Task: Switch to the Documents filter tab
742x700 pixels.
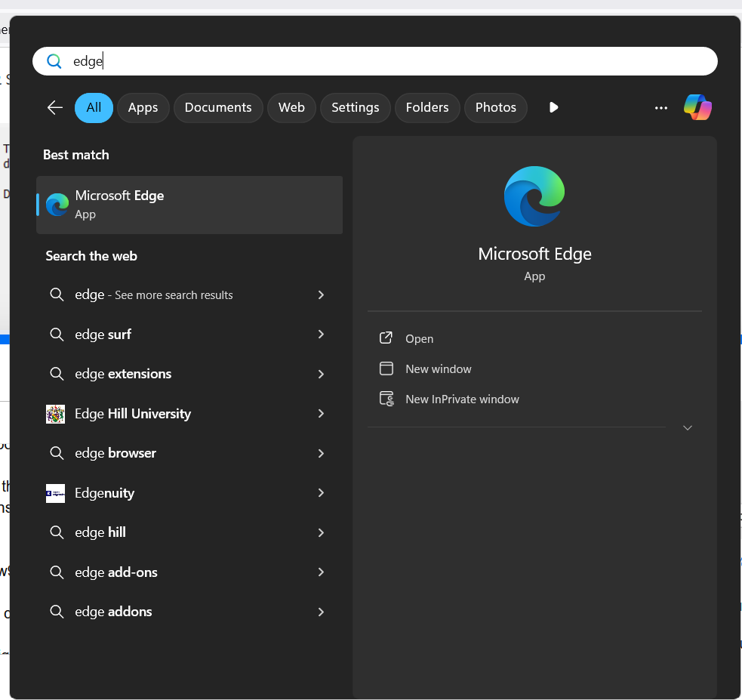Action: (218, 107)
